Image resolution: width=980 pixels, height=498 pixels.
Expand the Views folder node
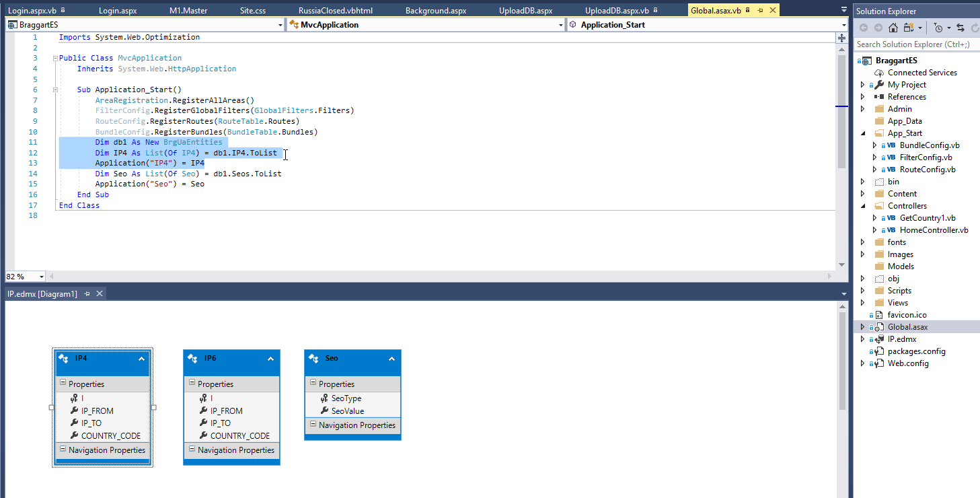[x=863, y=303]
